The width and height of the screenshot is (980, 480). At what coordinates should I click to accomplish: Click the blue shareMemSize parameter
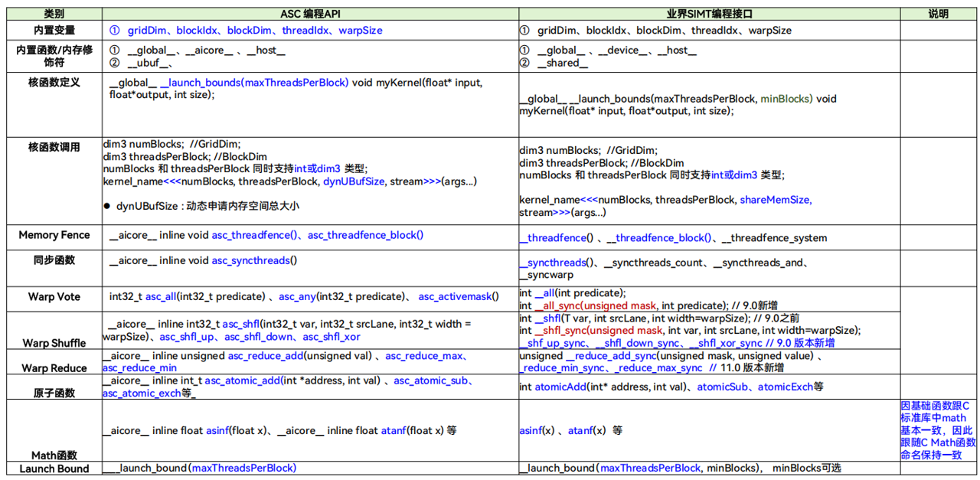click(775, 200)
